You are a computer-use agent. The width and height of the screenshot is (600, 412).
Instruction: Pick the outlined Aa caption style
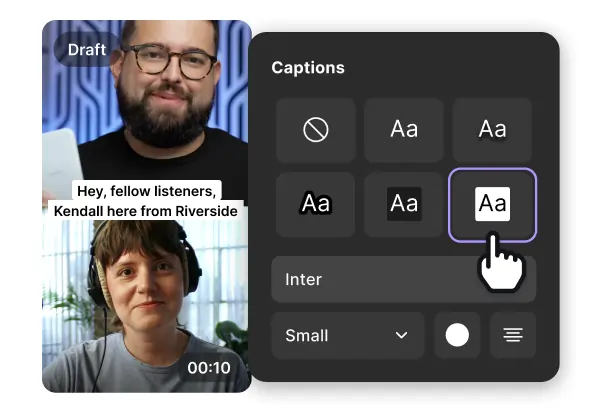coord(315,204)
